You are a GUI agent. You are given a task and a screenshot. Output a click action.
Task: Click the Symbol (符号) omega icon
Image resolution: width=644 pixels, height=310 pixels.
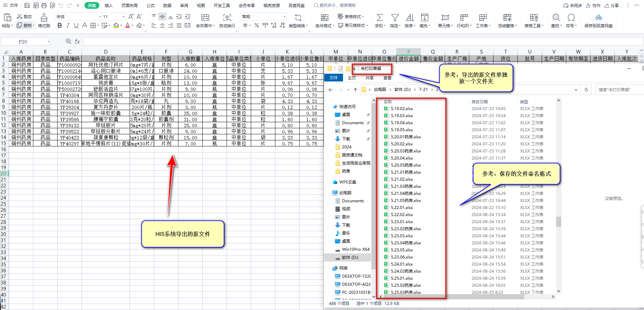[x=571, y=18]
